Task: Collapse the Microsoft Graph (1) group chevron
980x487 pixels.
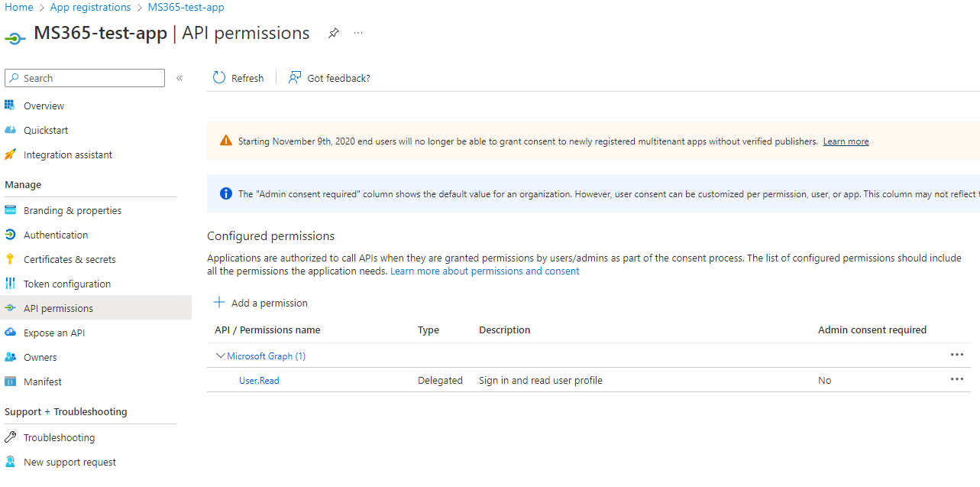Action: coord(221,356)
